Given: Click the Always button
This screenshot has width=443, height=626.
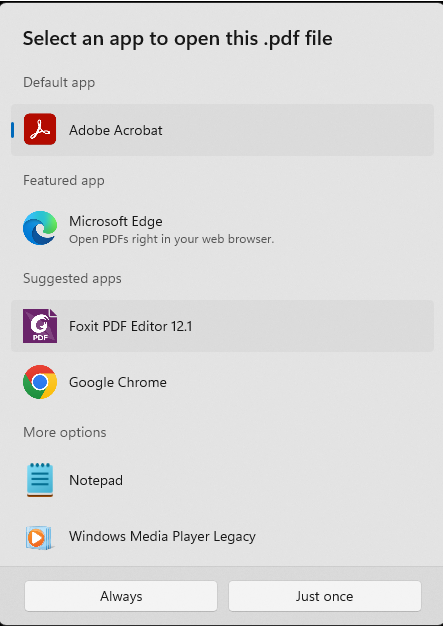Looking at the screenshot, I should point(121,596).
